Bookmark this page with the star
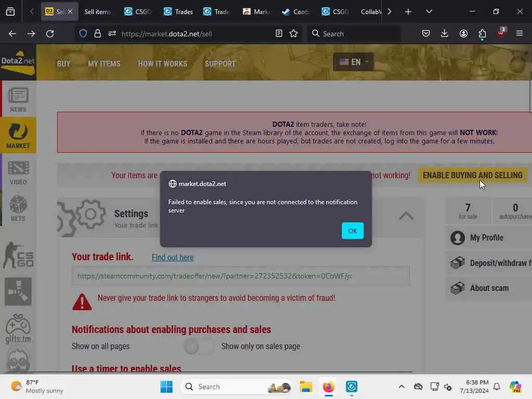The height and width of the screenshot is (399, 532). click(x=294, y=34)
